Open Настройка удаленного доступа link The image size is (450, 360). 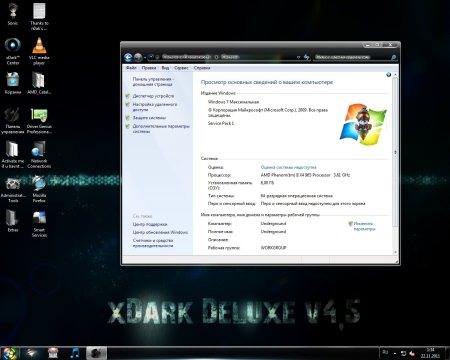click(x=155, y=107)
